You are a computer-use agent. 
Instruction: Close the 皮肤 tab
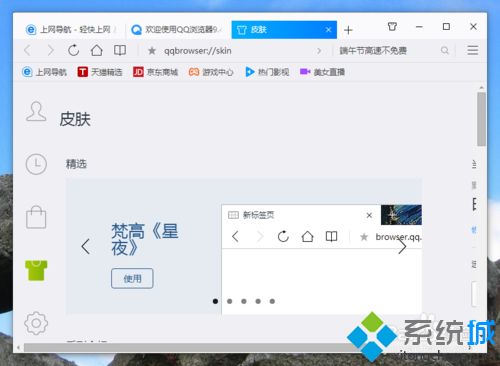click(328, 30)
